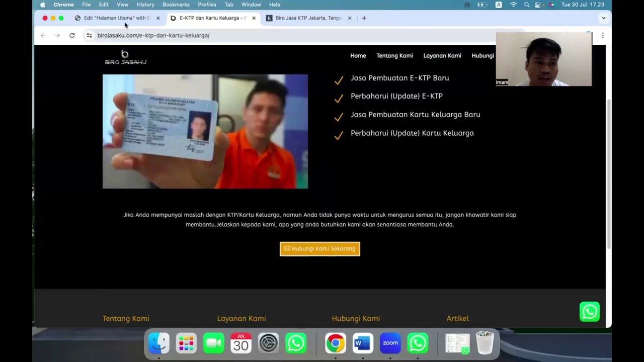This screenshot has width=644, height=362.
Task: Open WhatsApp icon next to Zoom
Action: pos(418,343)
